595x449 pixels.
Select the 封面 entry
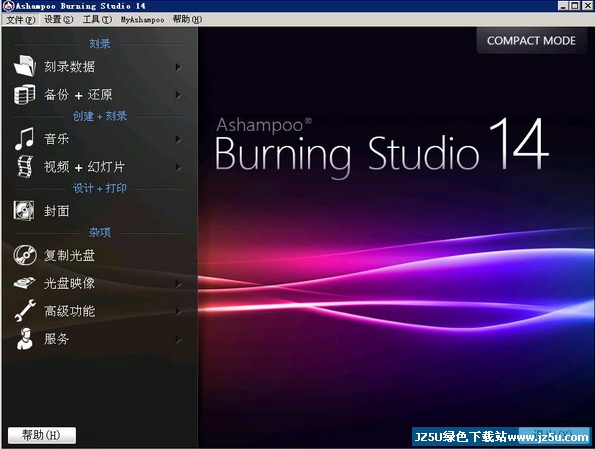coord(99,211)
